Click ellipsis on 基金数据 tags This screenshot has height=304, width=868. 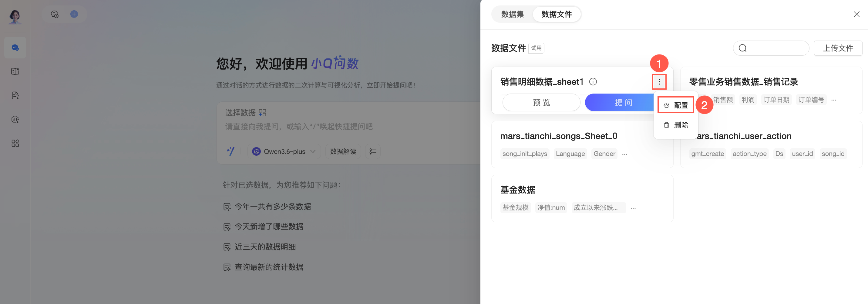633,208
